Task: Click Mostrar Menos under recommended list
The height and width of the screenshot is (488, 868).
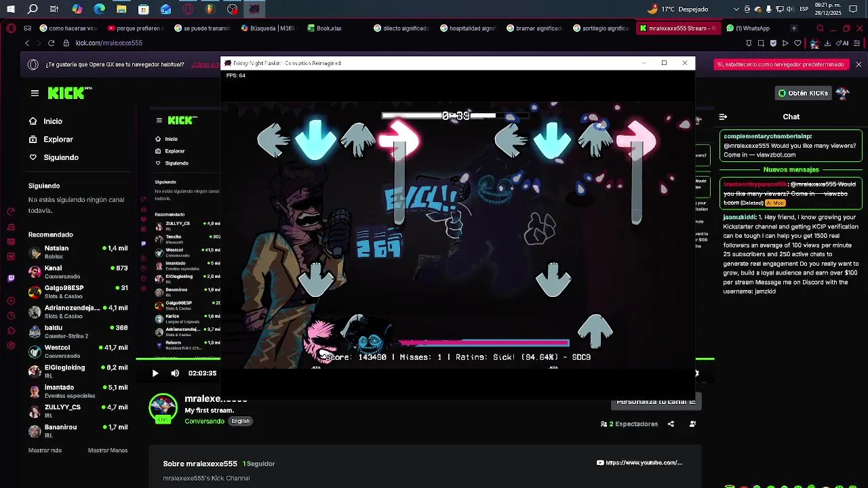Action: click(x=108, y=451)
